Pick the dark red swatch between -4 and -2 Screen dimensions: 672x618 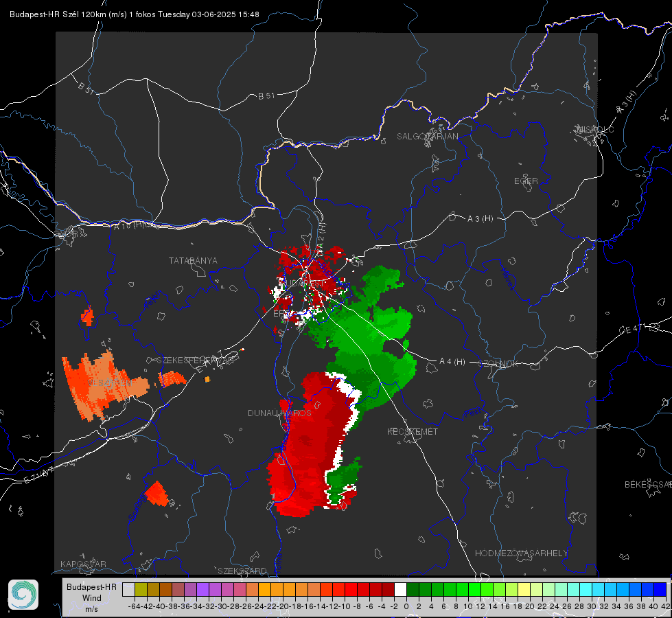pos(388,589)
